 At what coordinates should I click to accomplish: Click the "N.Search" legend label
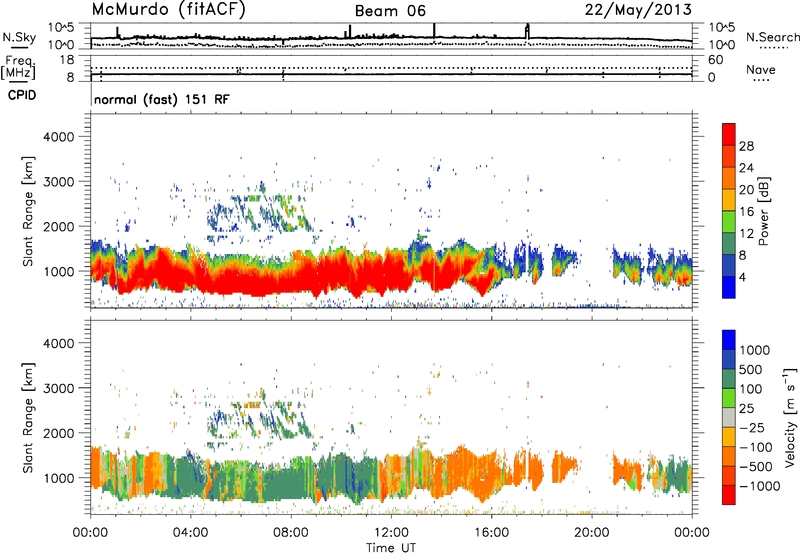coord(773,37)
